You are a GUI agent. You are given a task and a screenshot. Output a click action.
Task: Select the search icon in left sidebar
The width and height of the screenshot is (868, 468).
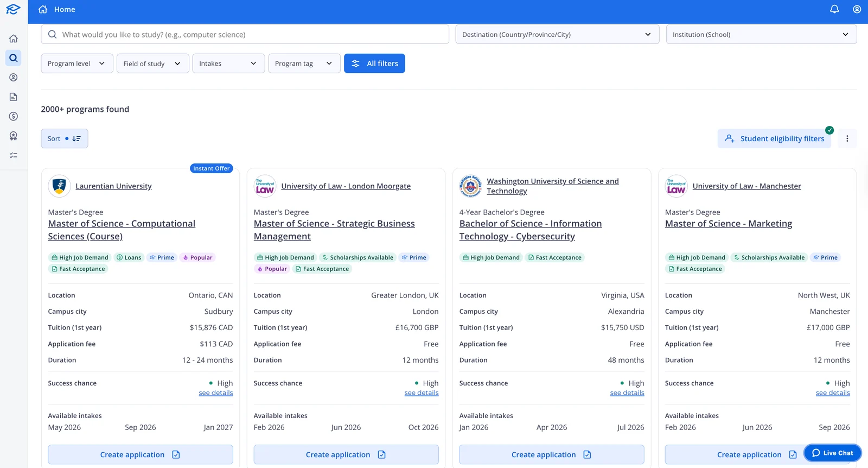point(14,58)
